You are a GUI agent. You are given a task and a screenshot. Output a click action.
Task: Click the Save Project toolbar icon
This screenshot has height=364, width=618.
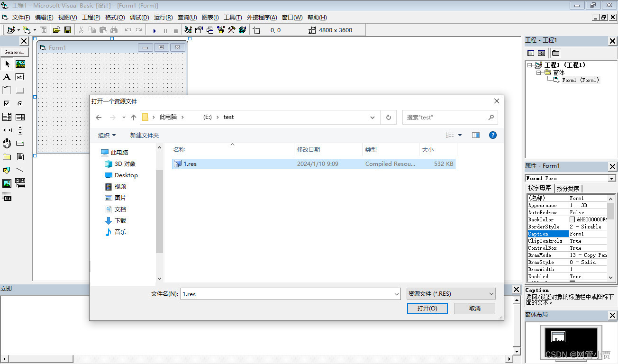(x=68, y=30)
